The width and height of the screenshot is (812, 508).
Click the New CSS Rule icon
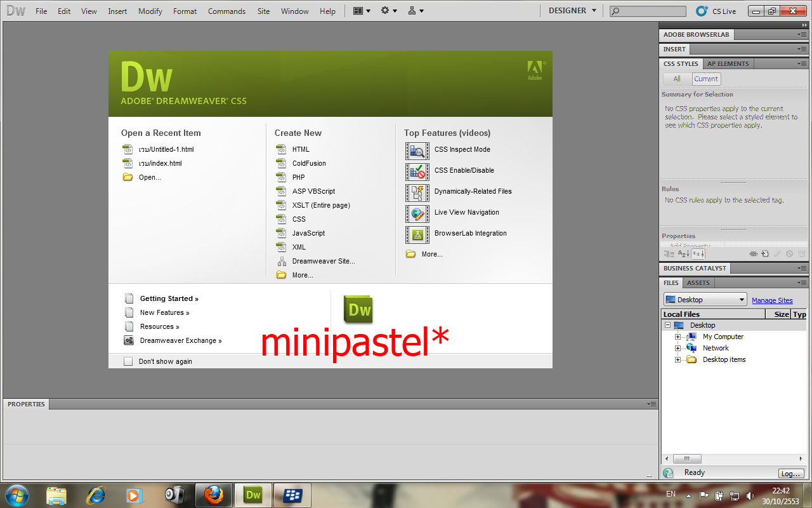pos(766,253)
